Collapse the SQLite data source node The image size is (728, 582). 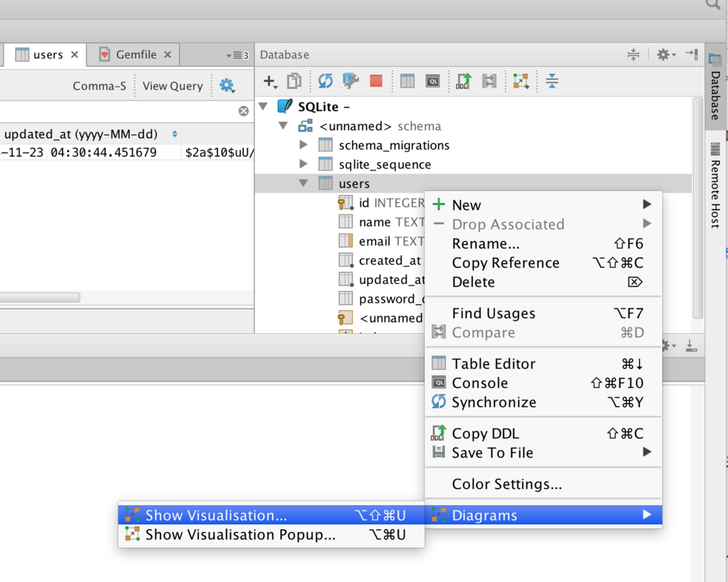coord(263,107)
